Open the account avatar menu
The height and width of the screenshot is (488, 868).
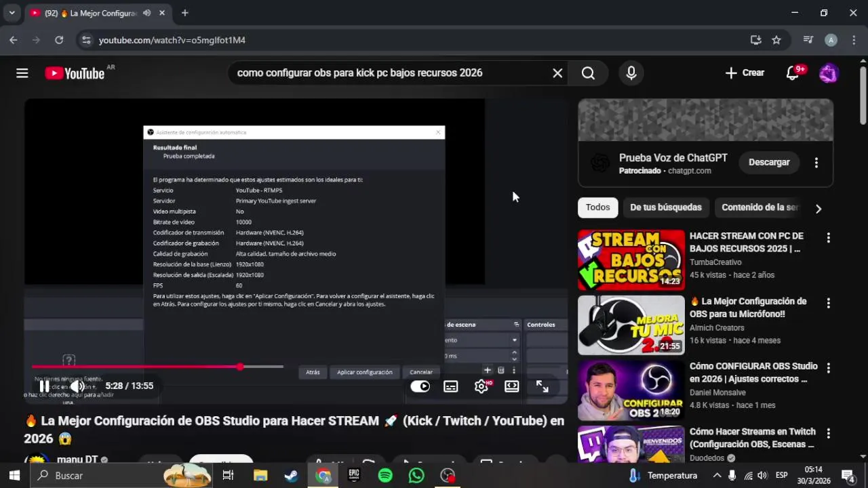[x=829, y=73]
